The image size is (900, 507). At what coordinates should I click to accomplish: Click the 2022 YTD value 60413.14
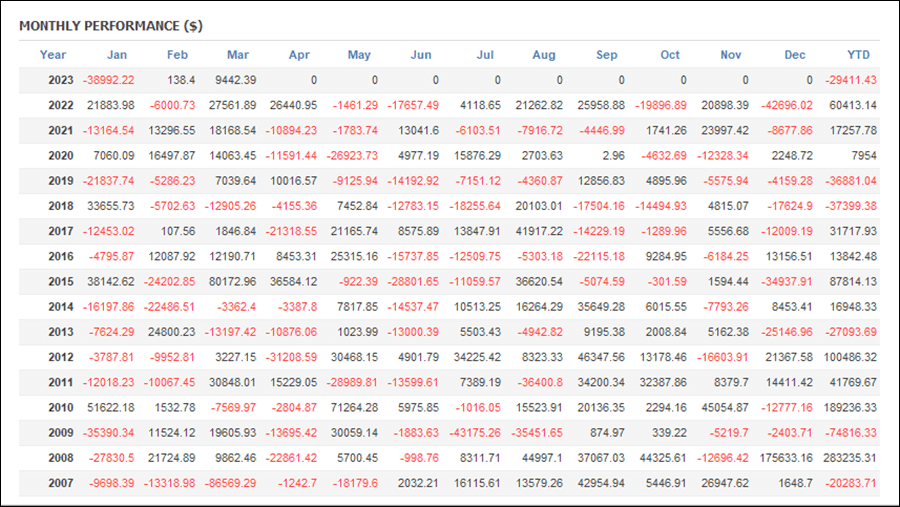pos(853,106)
